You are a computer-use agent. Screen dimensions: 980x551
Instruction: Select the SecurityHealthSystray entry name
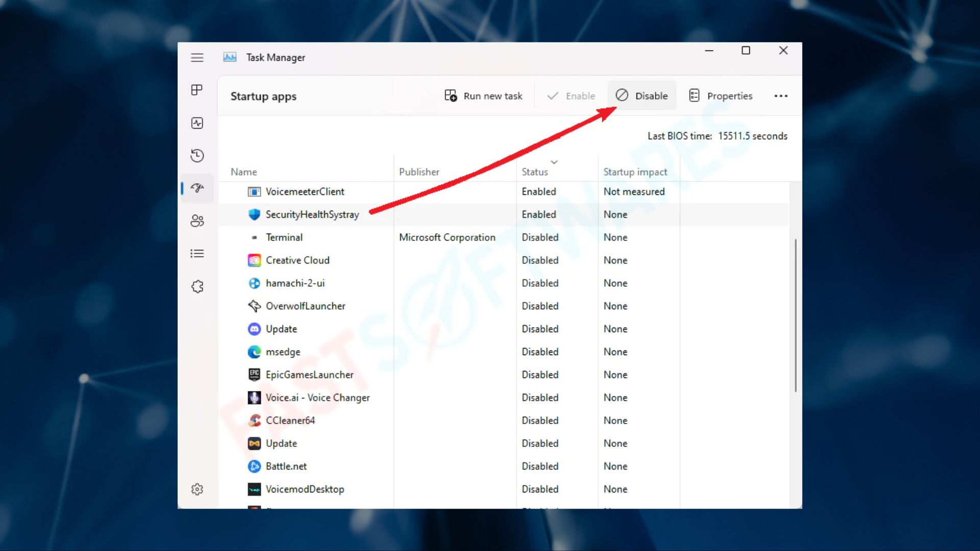coord(312,215)
